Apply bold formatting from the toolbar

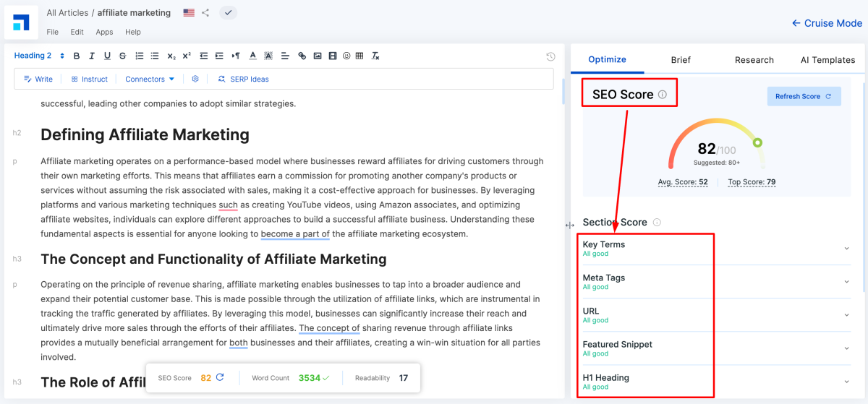coord(76,56)
